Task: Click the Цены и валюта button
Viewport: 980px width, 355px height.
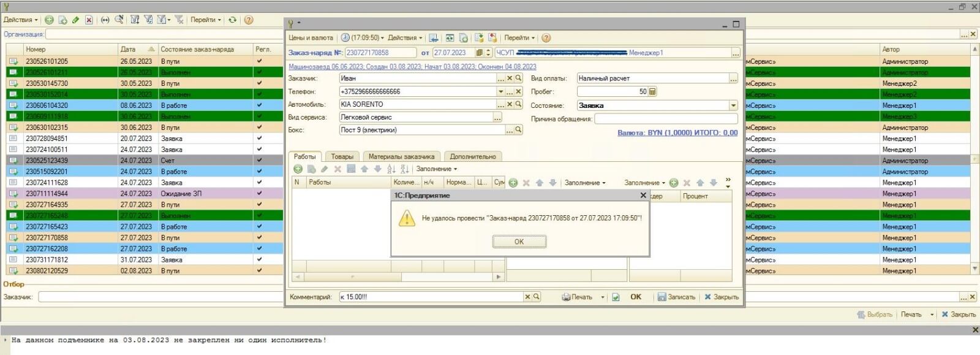Action: (311, 37)
